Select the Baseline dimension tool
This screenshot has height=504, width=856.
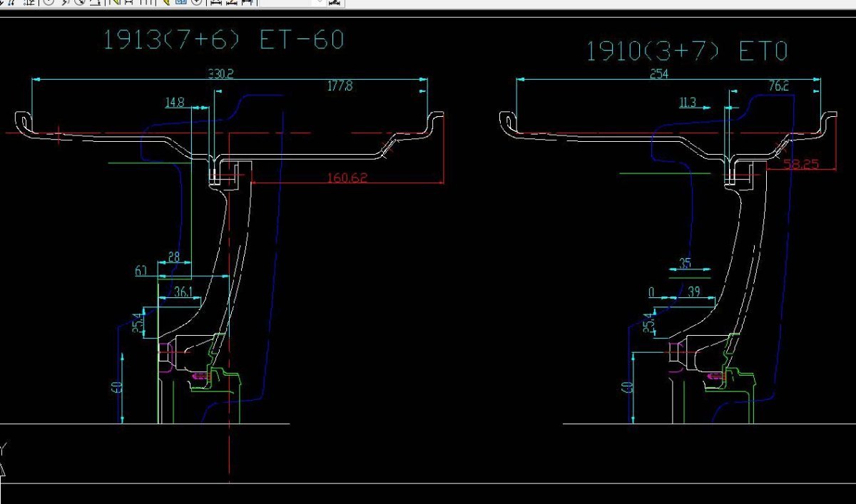(128, 2)
